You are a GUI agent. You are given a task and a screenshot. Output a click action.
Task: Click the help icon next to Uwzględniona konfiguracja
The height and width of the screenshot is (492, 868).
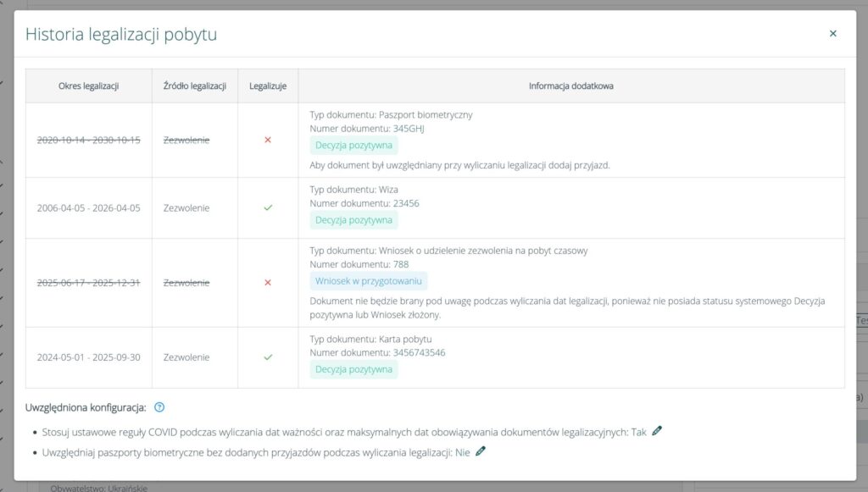[x=159, y=407]
